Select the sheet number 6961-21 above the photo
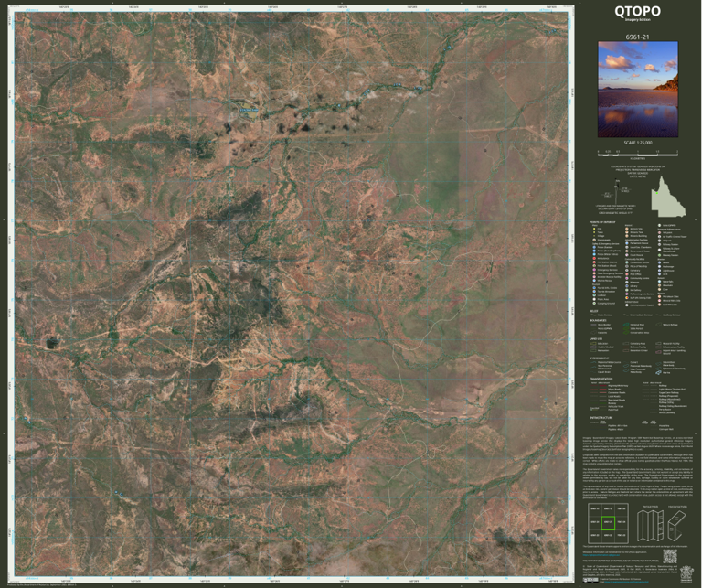This screenshot has width=702, height=588. click(637, 37)
